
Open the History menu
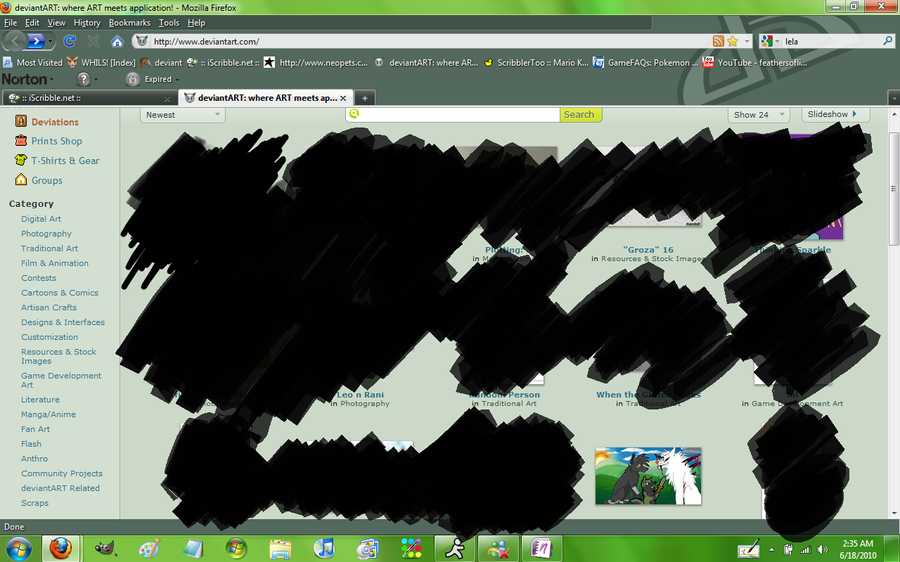87,23
